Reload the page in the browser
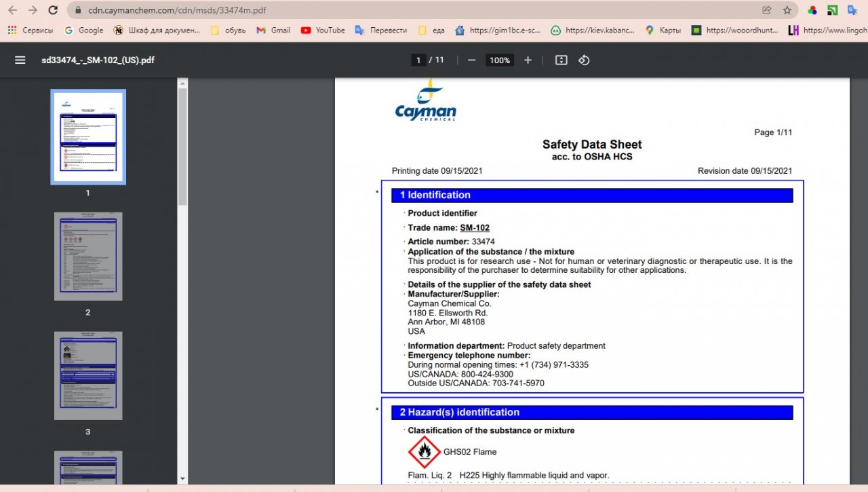This screenshot has height=492, width=868. point(53,10)
